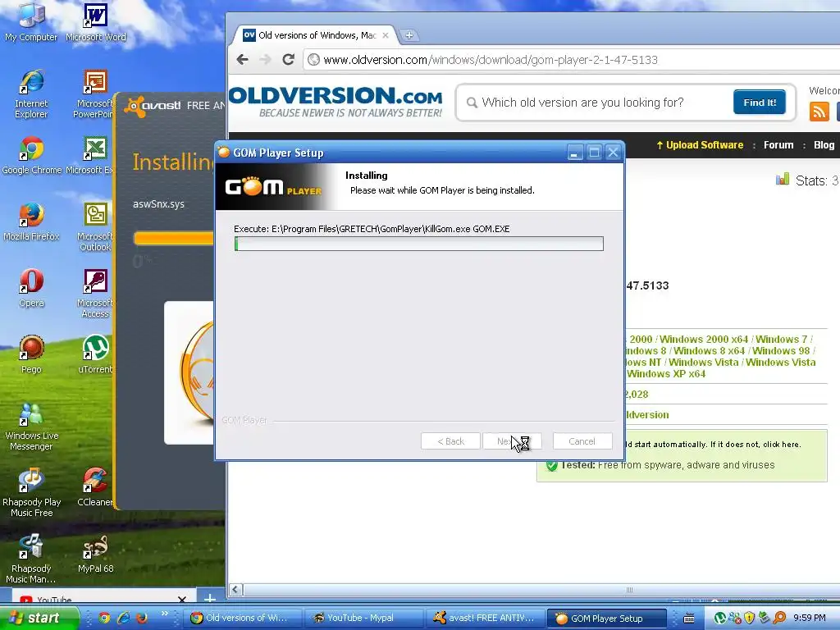This screenshot has height=630, width=840.
Task: Open the Rhapsody Play Music Free shortcut
Action: coord(32,492)
